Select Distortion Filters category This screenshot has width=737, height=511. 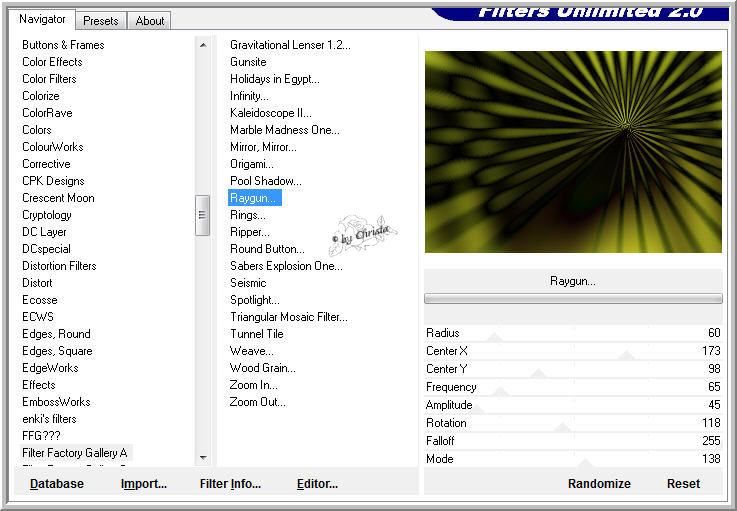tap(59, 266)
